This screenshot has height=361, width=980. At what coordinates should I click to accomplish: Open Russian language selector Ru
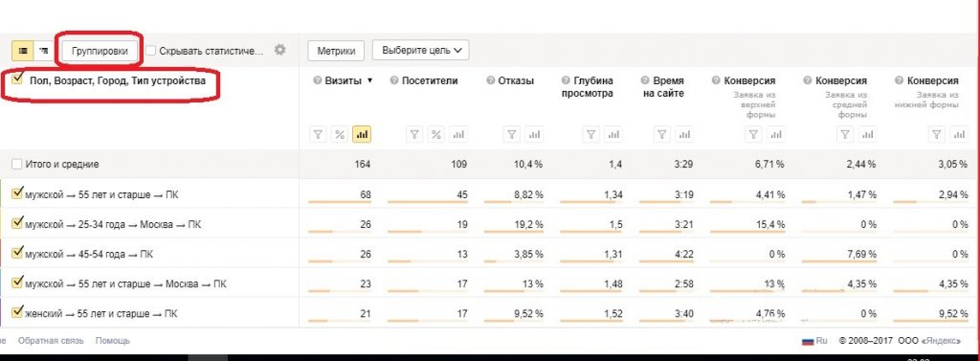pos(814,341)
